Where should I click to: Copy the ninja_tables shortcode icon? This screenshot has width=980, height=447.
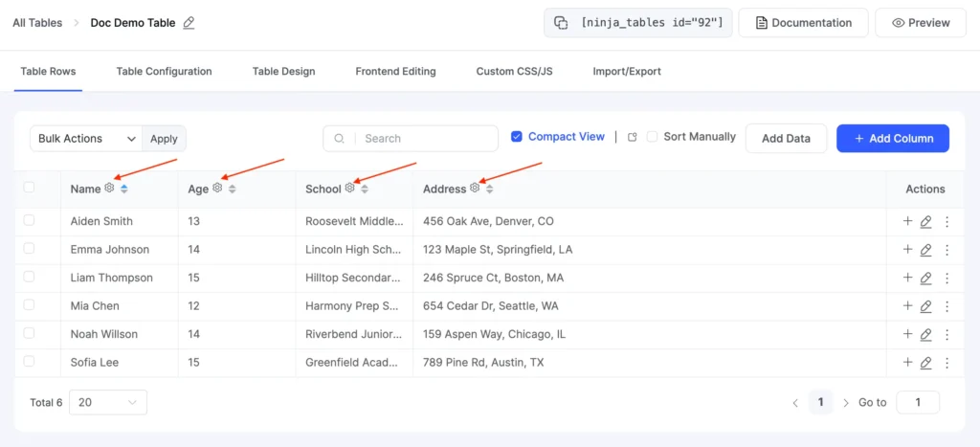561,23
